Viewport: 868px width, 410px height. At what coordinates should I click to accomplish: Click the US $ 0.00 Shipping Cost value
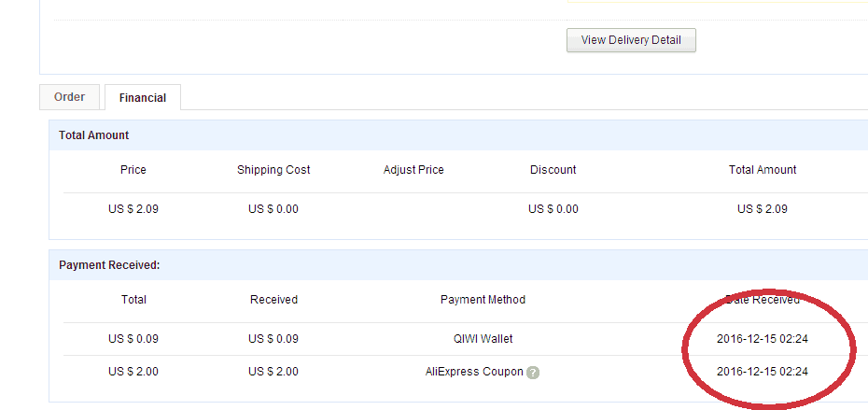click(273, 209)
